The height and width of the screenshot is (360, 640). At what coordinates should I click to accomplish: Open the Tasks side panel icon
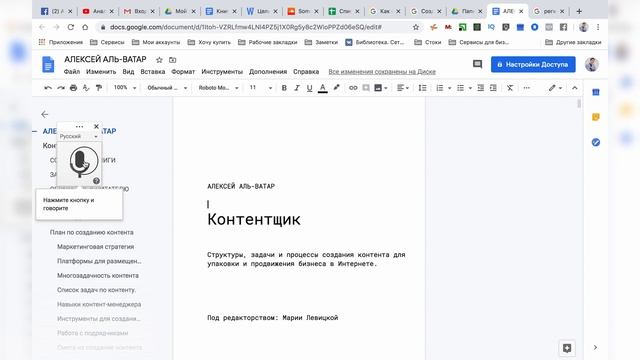click(x=596, y=142)
